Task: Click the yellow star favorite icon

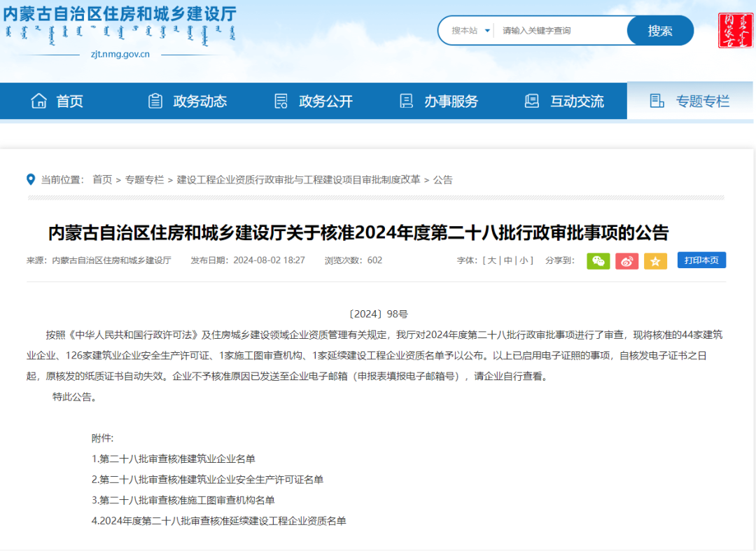Action: click(655, 260)
